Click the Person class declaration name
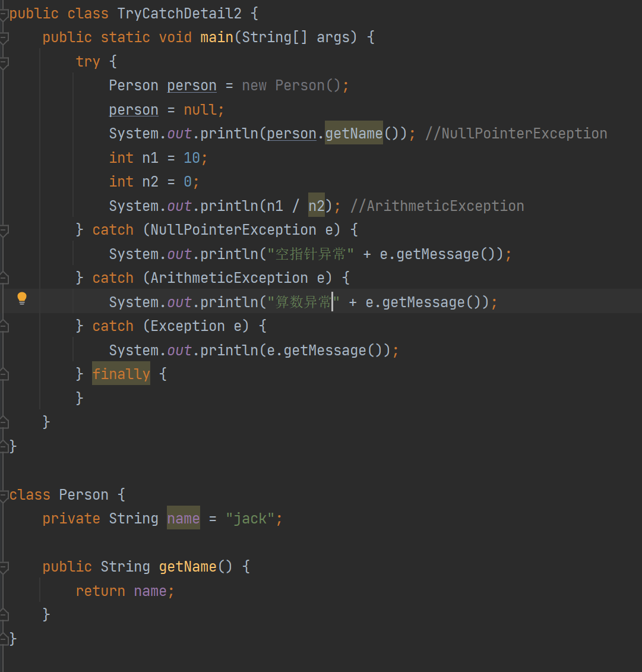The image size is (642, 672). (84, 495)
